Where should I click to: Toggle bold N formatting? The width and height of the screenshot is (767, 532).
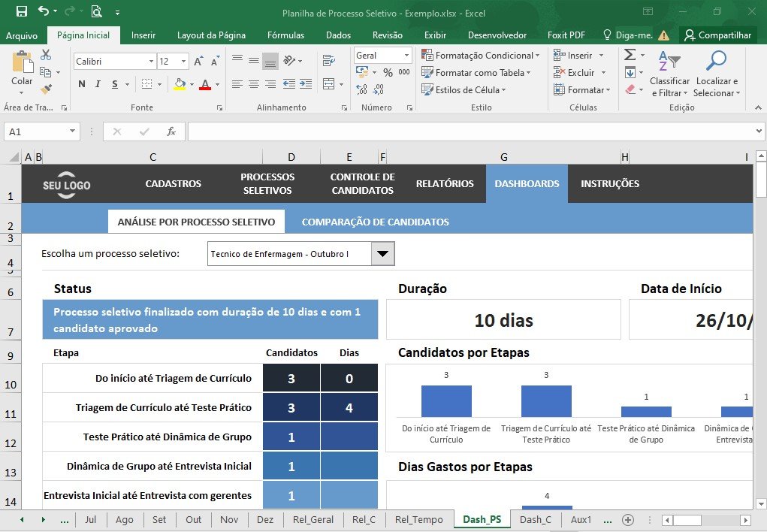tap(82, 84)
